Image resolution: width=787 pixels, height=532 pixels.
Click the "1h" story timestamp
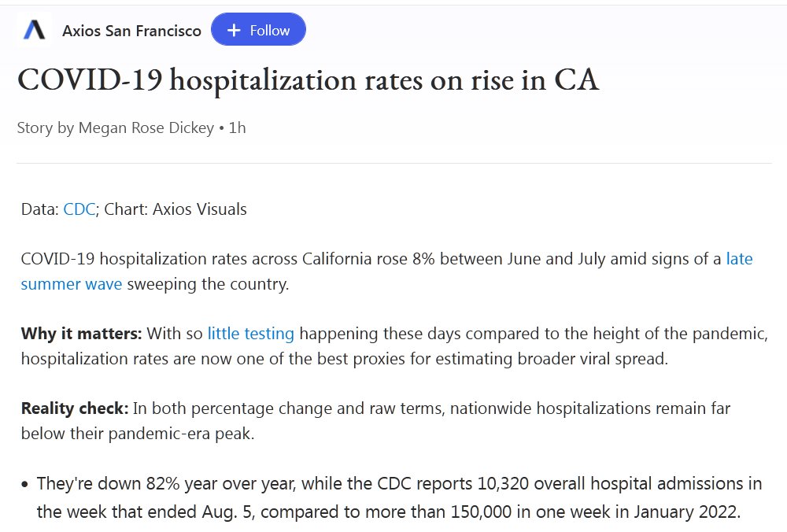tap(237, 127)
